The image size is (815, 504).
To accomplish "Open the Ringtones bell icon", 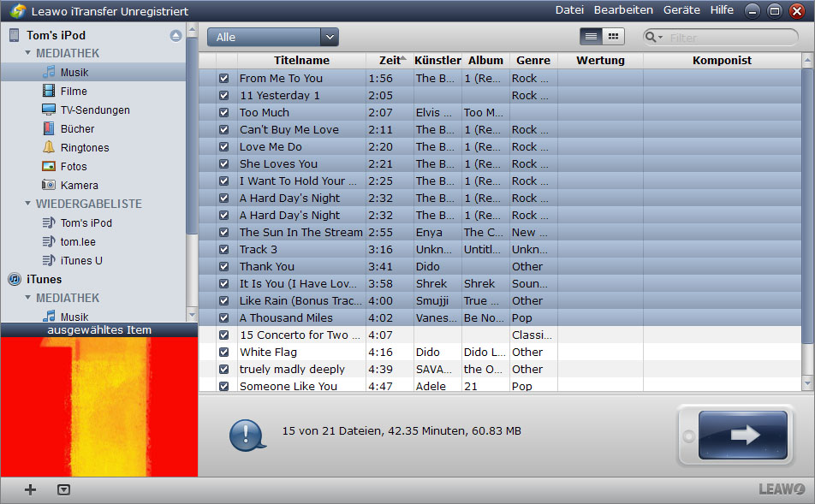I will 49,147.
